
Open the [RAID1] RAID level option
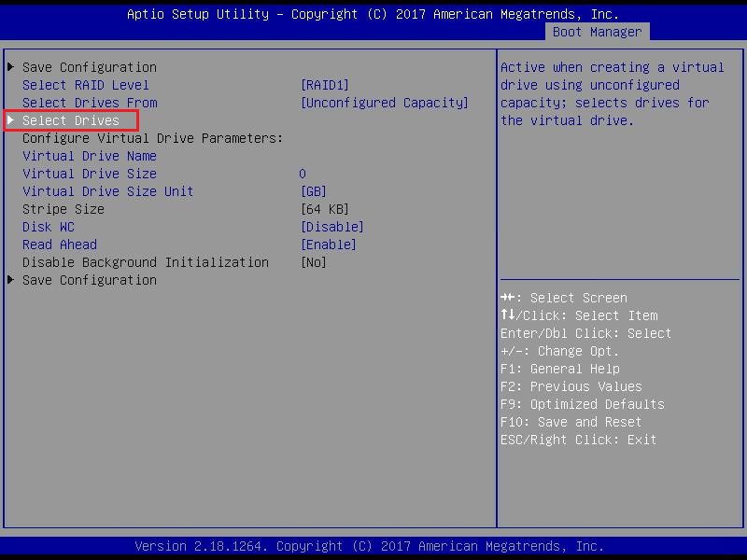tap(324, 85)
